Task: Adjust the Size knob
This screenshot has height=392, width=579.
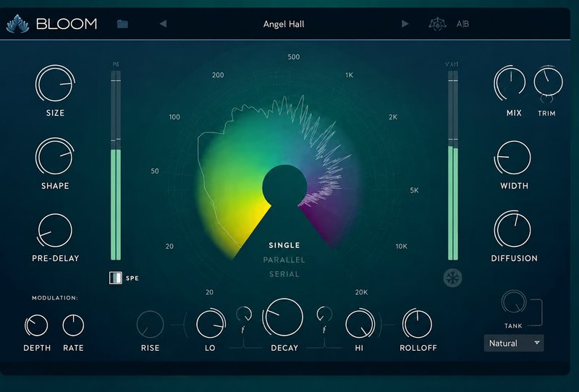Action: click(55, 83)
